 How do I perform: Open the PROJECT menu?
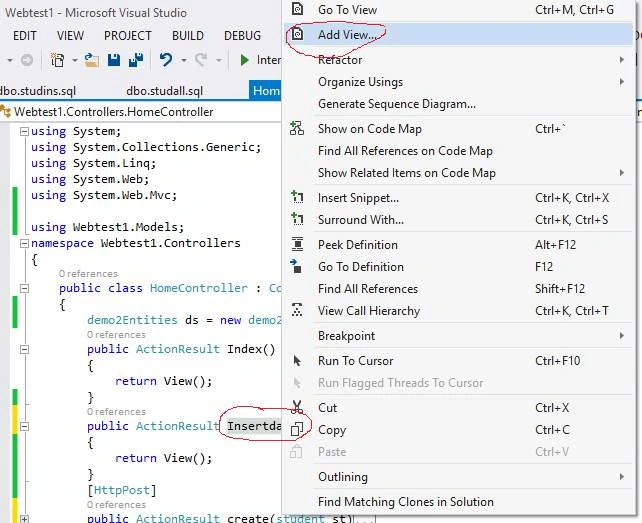tap(128, 36)
